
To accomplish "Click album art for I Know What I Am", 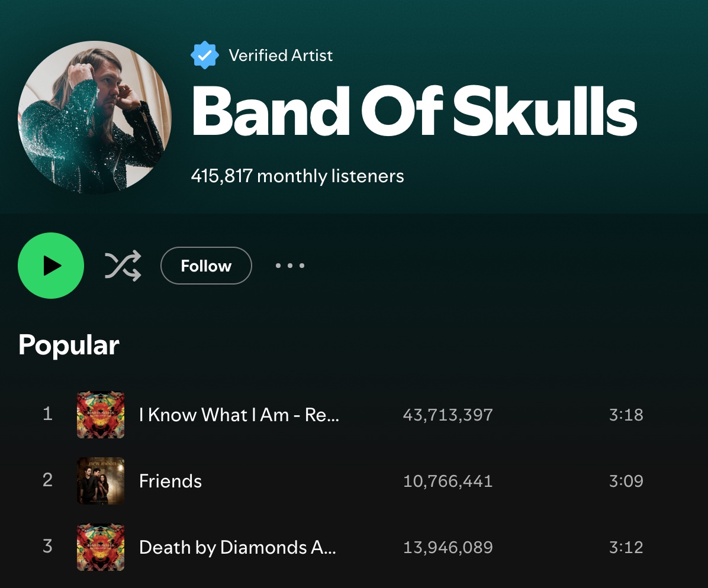I will [101, 415].
